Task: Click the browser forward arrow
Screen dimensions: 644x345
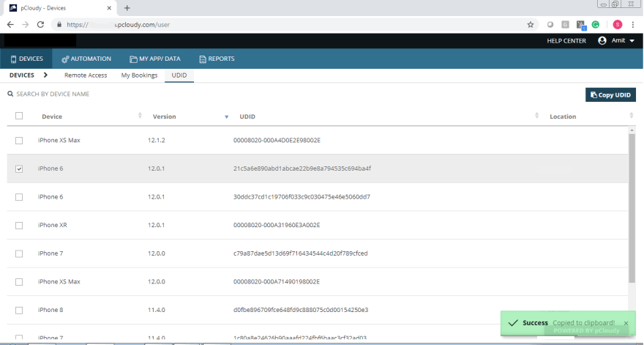Action: [x=26, y=25]
